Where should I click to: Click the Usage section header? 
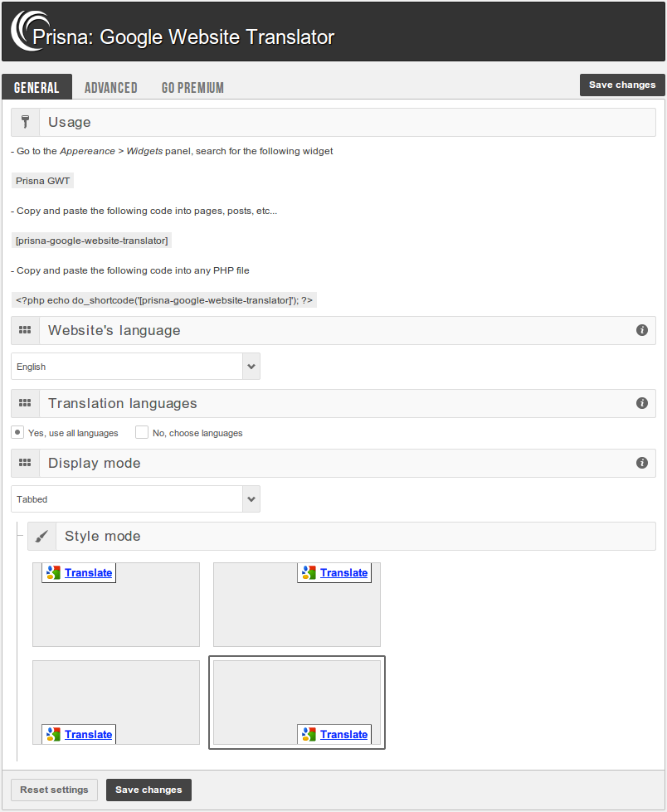point(333,122)
